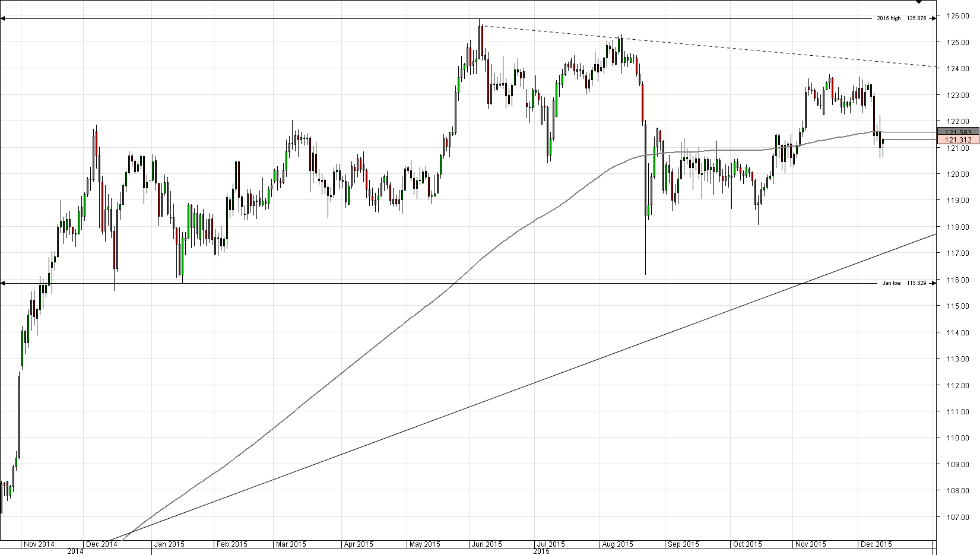Click the 115.00 price axis label
Viewport: 980px width, 555px height.
[x=959, y=306]
